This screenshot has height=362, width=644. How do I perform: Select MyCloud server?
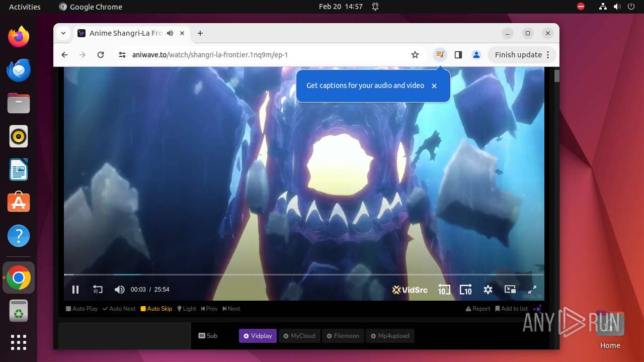[x=299, y=336]
